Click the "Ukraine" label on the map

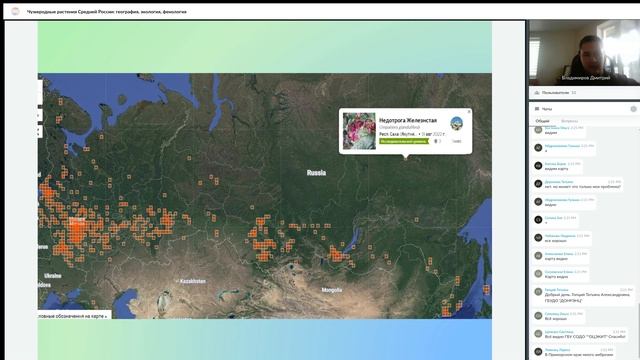[53, 276]
